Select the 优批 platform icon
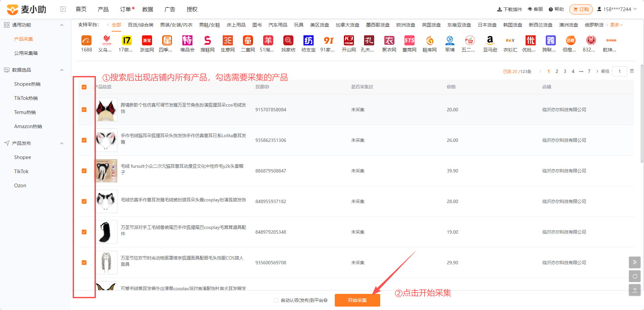The height and width of the screenshot is (310, 644). [x=531, y=41]
